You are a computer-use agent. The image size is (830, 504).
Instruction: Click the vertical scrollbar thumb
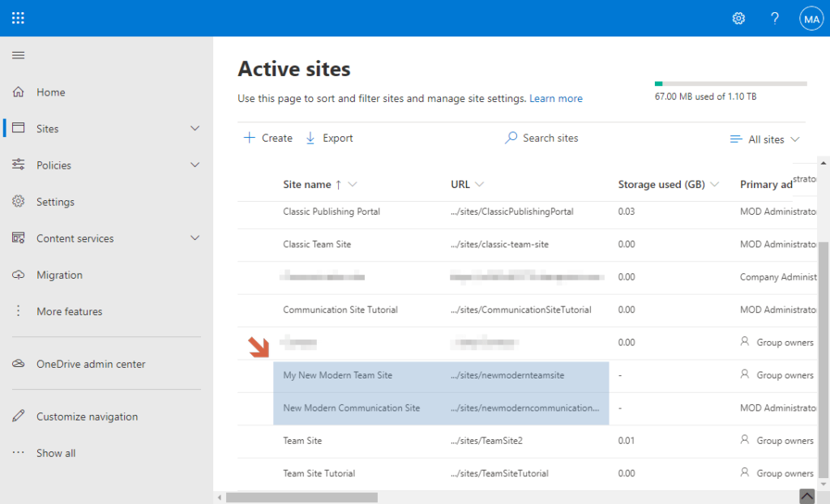824,360
